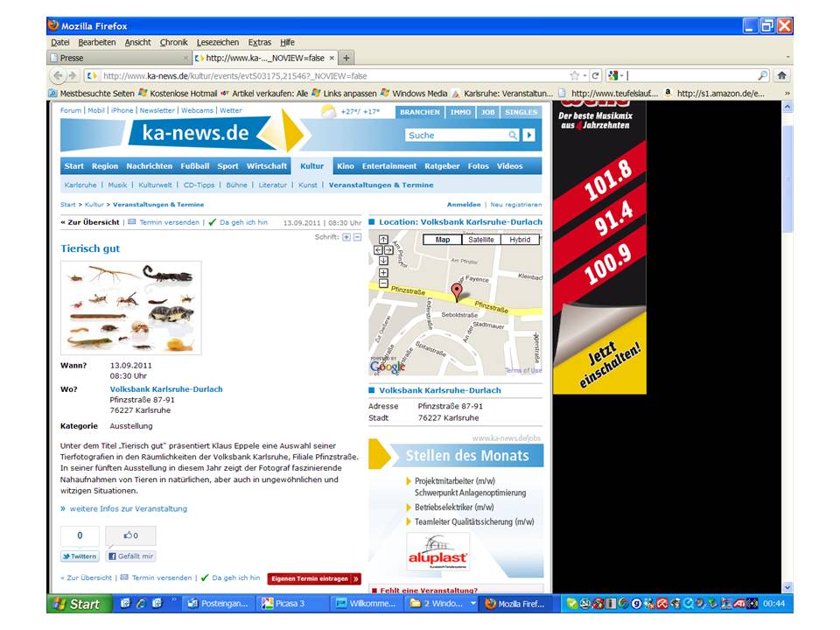This screenshot has height=630, width=840.
Task: Switch to the Presse tab
Action: 118,58
